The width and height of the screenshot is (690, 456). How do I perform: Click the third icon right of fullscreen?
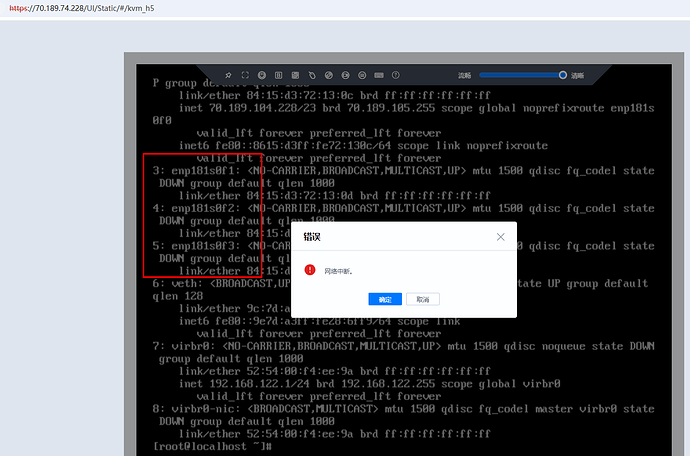[294, 75]
